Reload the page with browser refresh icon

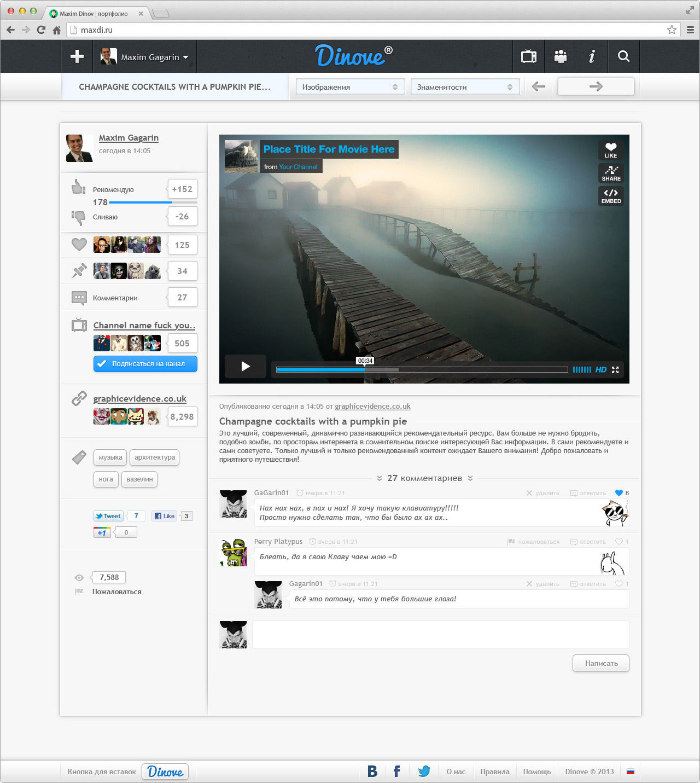click(x=41, y=30)
